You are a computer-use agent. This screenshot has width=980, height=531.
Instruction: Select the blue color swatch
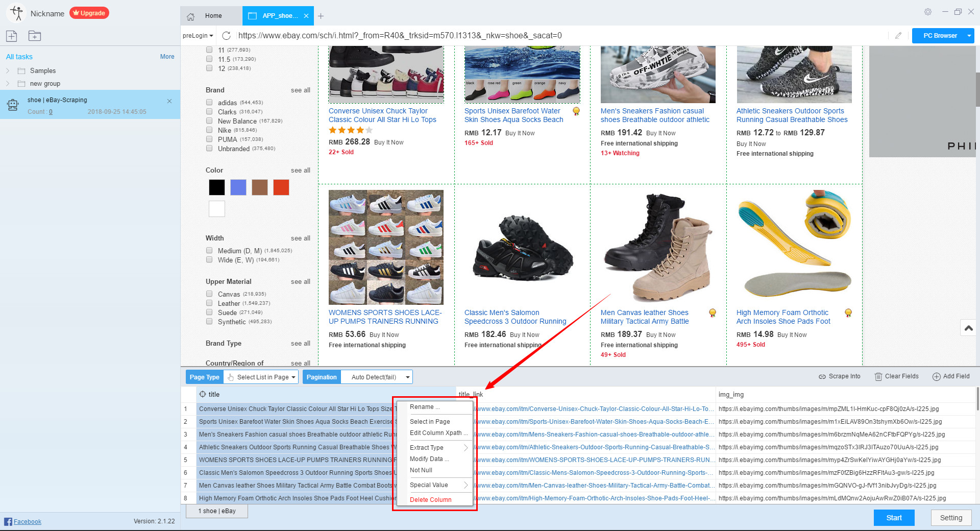pos(238,187)
